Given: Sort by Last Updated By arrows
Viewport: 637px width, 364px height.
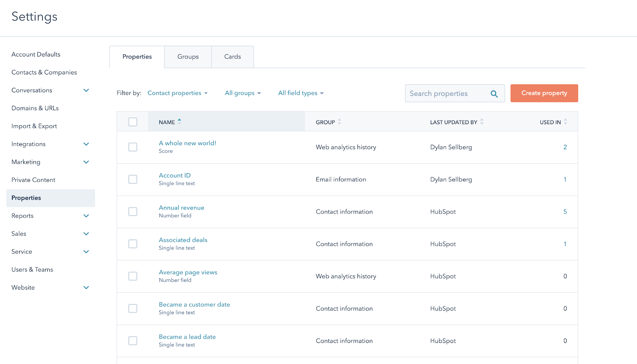Looking at the screenshot, I should point(482,122).
